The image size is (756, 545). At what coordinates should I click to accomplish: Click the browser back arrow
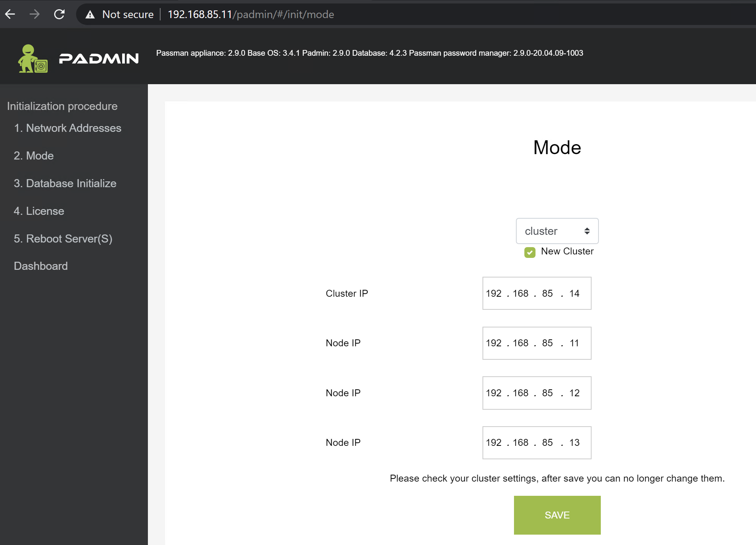click(x=10, y=14)
